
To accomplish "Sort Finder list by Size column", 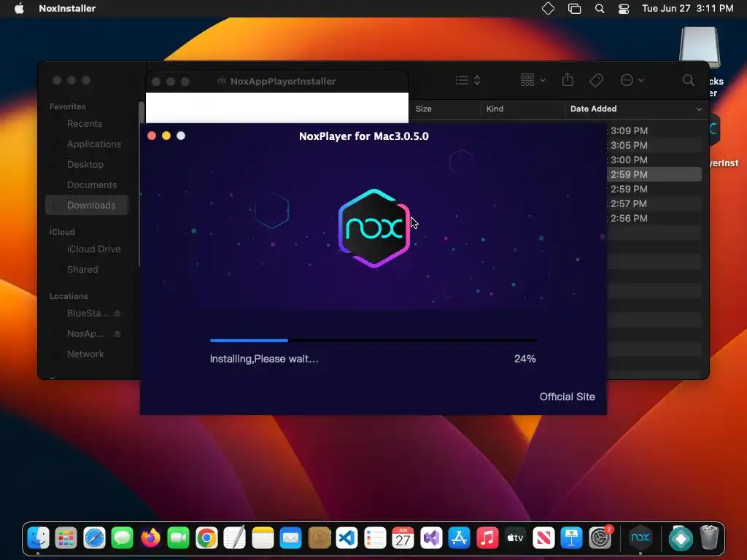I will pos(445,109).
